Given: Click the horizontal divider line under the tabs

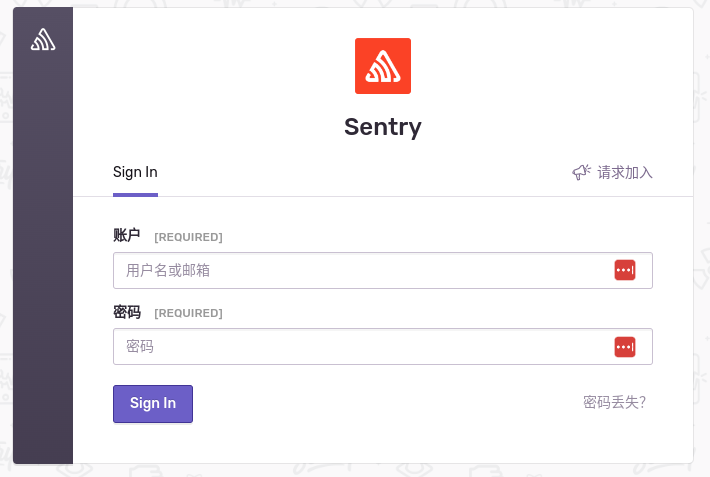Looking at the screenshot, I should coord(383,197).
